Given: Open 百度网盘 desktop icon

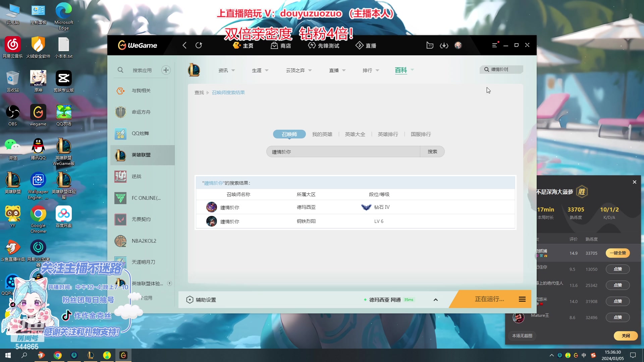Looking at the screenshot, I should tap(64, 217).
